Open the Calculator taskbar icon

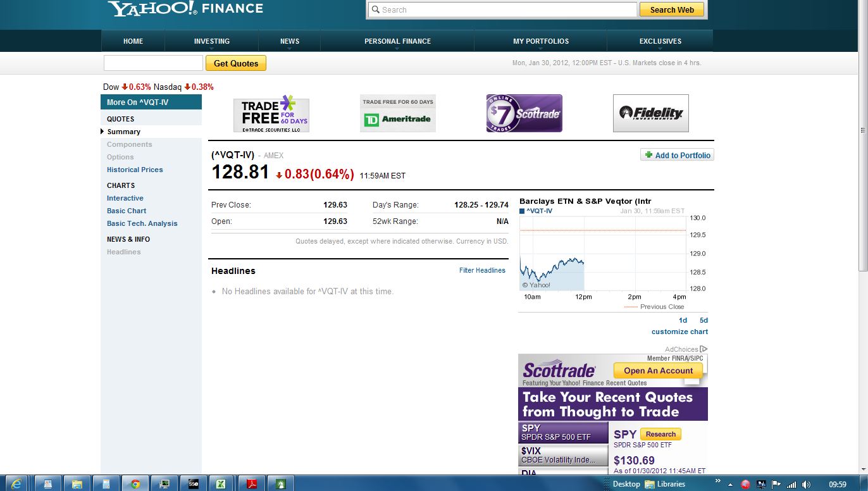[x=106, y=484]
